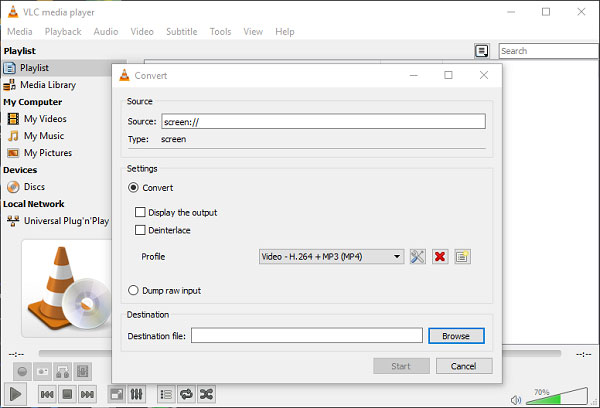The height and width of the screenshot is (408, 600).
Task: Toggle fullscreen video button
Action: 117,394
